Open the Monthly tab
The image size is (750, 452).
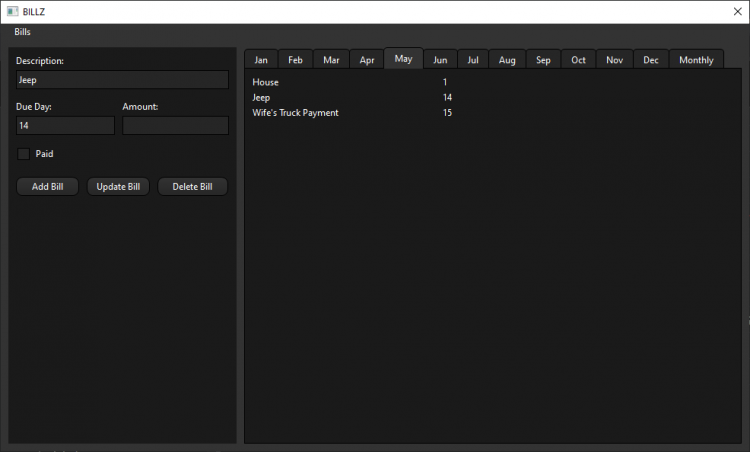696,60
